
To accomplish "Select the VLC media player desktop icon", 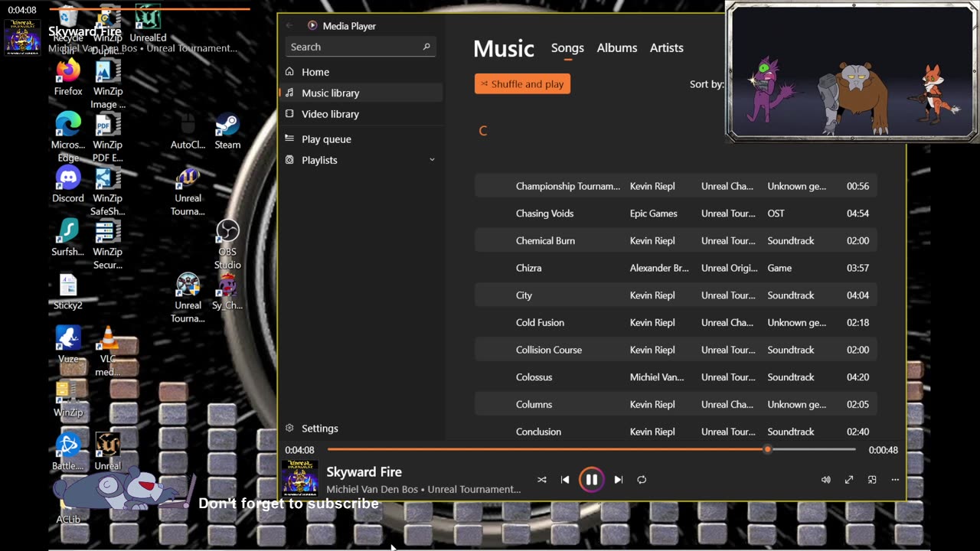I will (x=108, y=352).
